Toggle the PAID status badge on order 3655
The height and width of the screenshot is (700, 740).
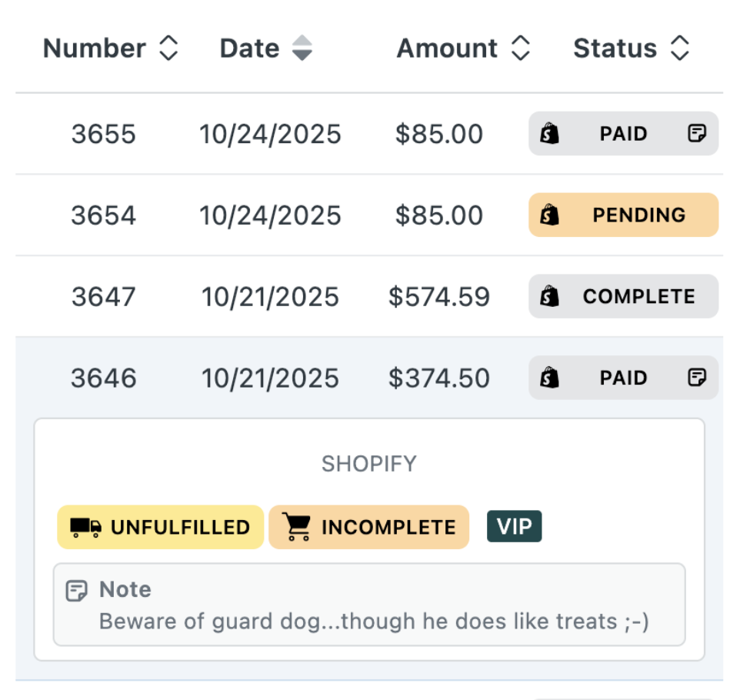point(623,133)
